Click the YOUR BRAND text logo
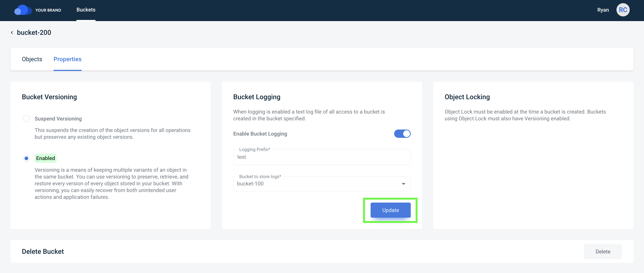This screenshot has width=644, height=273. coord(48,10)
